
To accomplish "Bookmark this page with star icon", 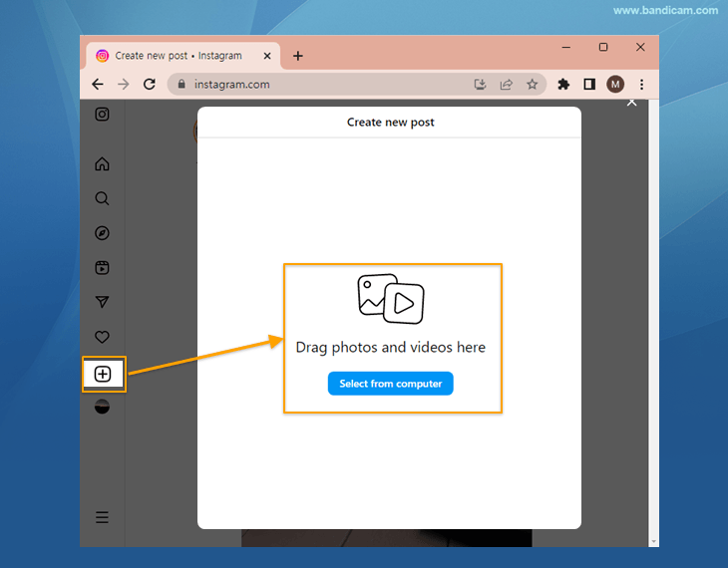I will click(533, 85).
